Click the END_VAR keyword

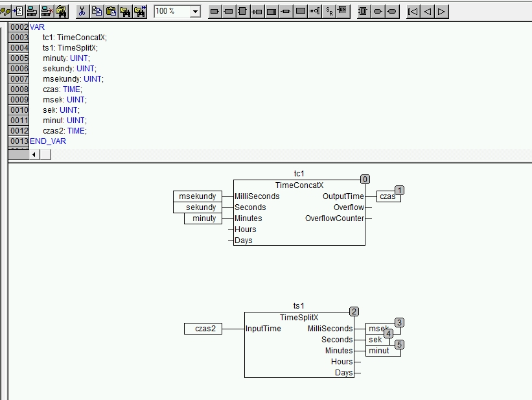[x=48, y=141]
